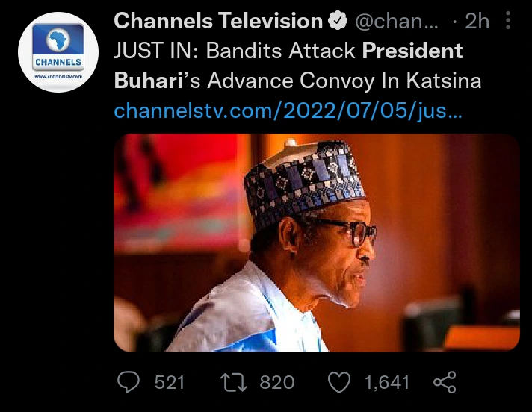Open the share icon on the tweet
532x412 pixels.
(445, 383)
